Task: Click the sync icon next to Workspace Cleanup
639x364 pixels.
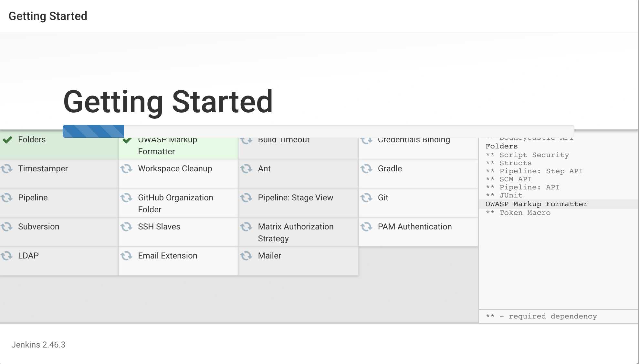Action: [x=126, y=168]
